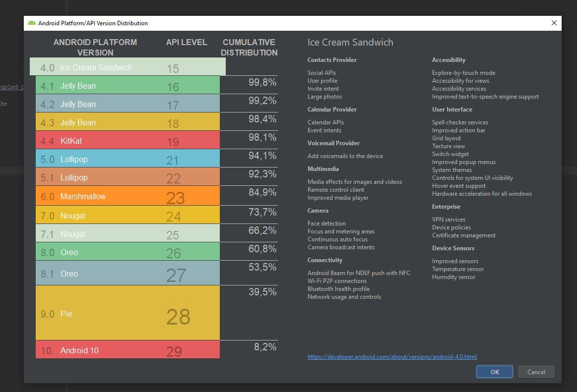Select the 4.4 KitKat row

click(x=128, y=141)
